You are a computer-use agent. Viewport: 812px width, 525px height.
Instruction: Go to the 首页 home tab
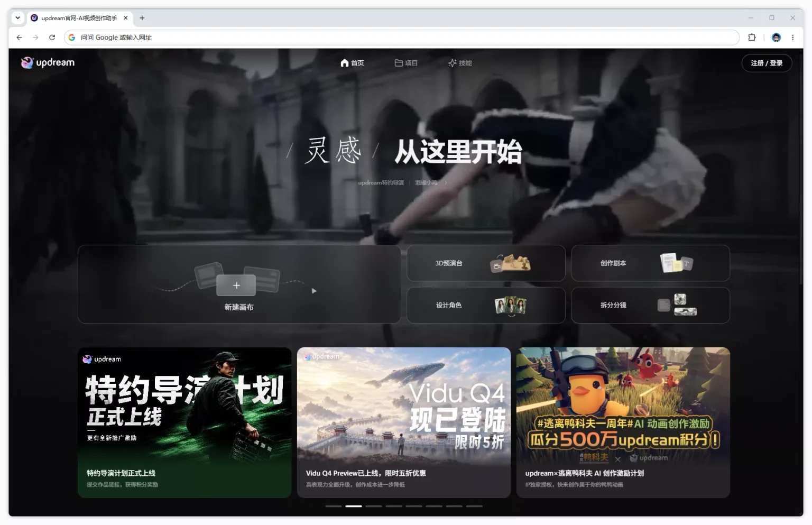click(x=352, y=63)
